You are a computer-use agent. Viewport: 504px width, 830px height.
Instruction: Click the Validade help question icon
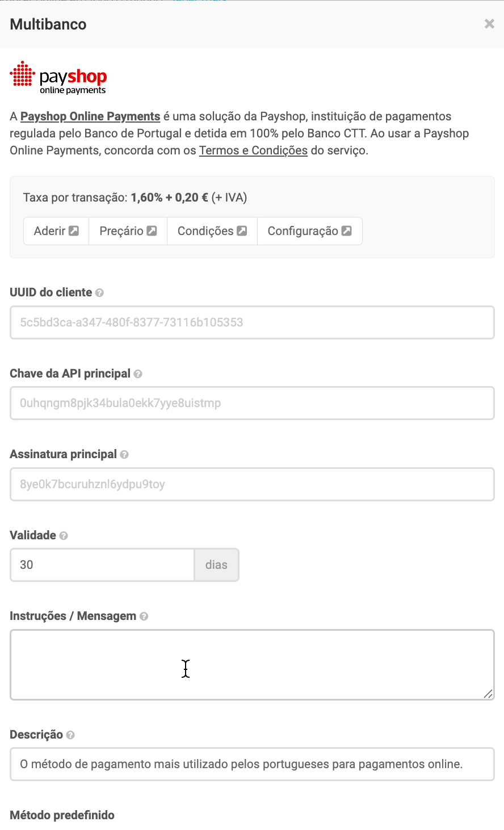64,536
